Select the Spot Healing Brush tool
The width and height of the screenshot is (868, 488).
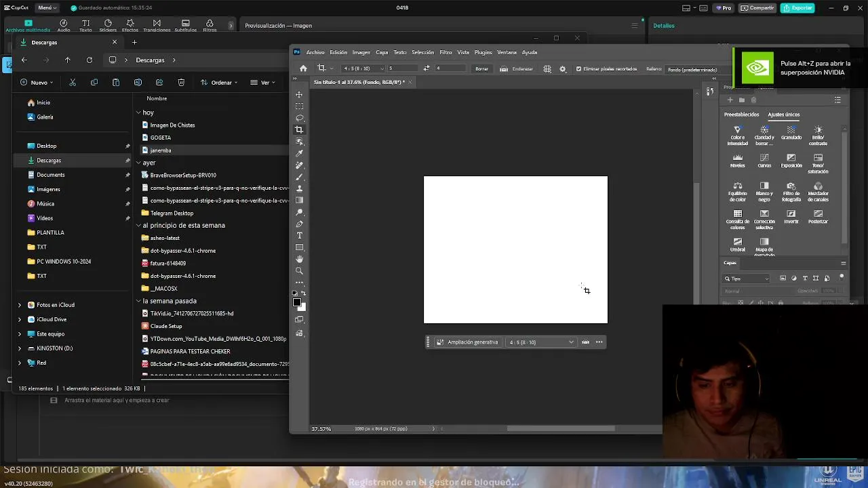click(299, 165)
